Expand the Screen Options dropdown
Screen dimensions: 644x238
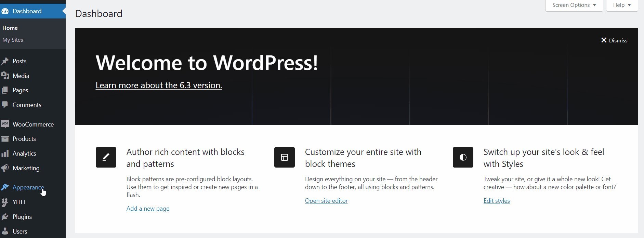(x=574, y=5)
